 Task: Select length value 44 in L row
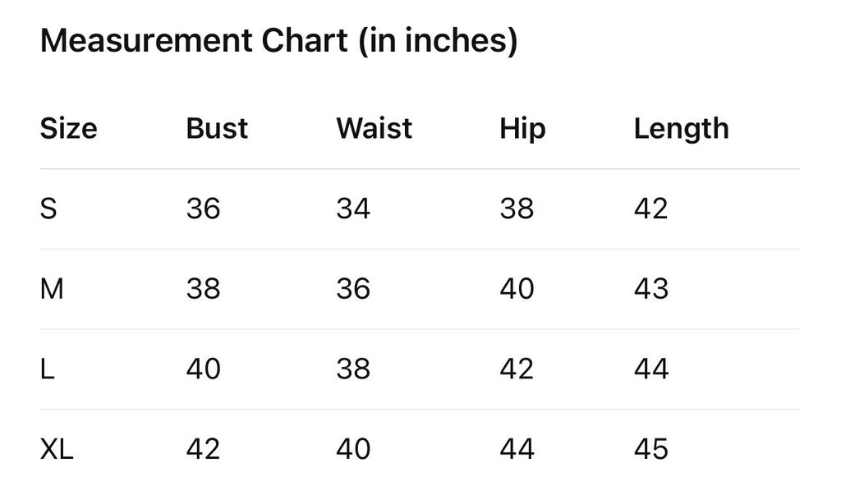(650, 369)
